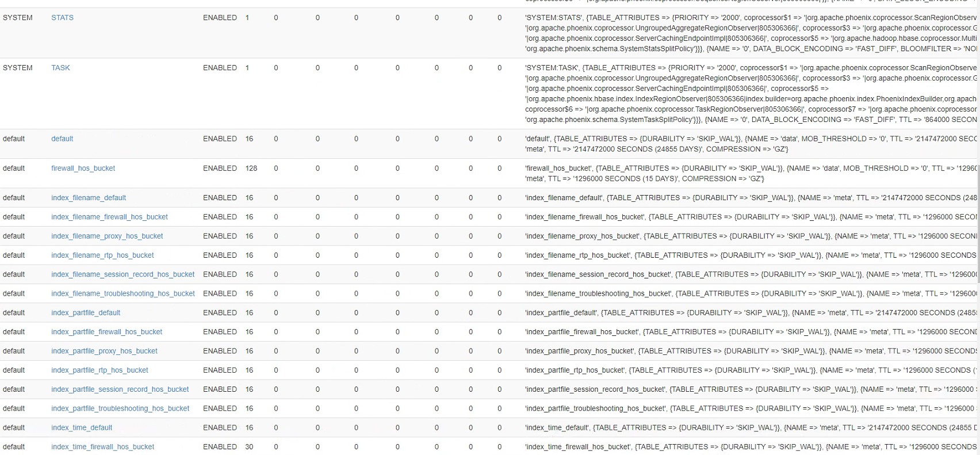
Task: Click the default table link
Action: click(62, 139)
